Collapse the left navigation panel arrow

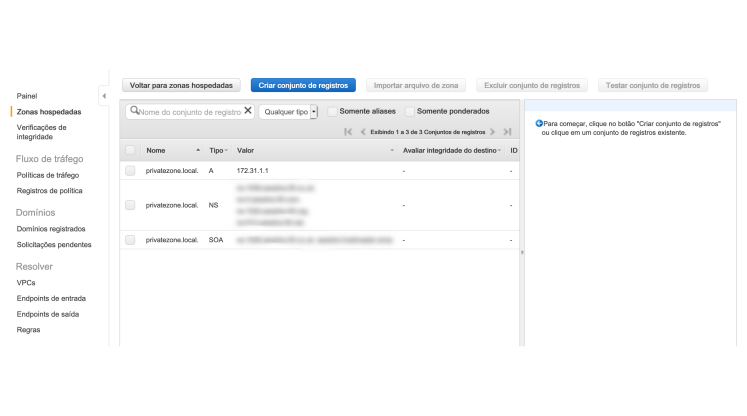coord(106,96)
